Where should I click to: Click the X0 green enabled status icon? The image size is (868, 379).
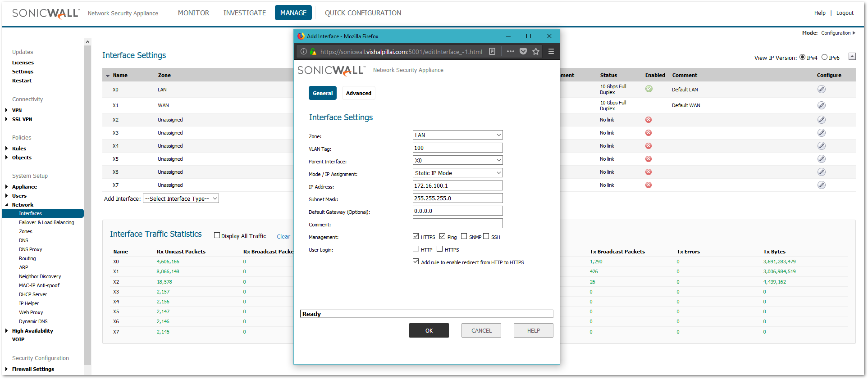pyautogui.click(x=649, y=89)
